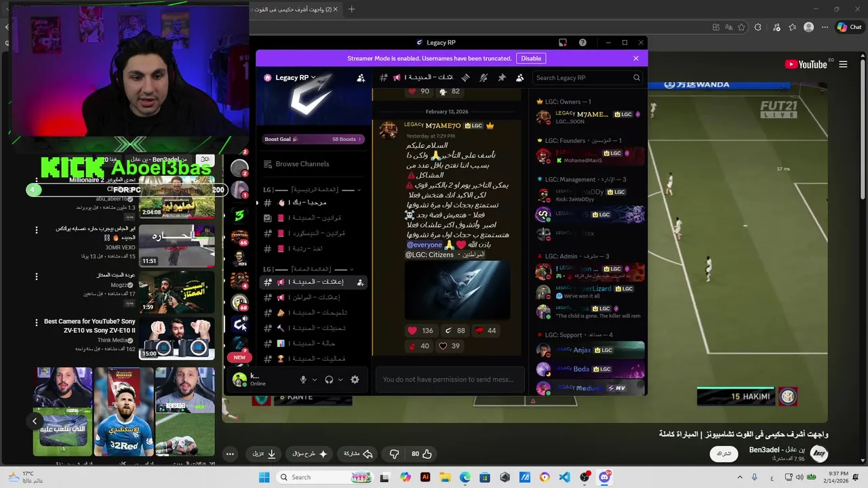Open headphone output options arrow
The height and width of the screenshot is (488, 868).
[340, 380]
